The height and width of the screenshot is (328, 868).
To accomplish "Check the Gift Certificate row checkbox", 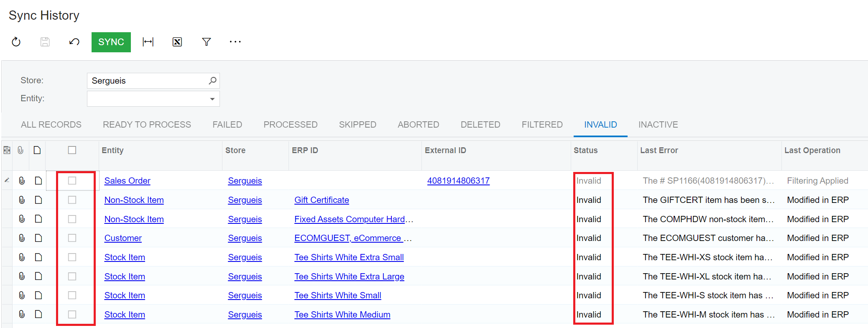I will pyautogui.click(x=72, y=200).
